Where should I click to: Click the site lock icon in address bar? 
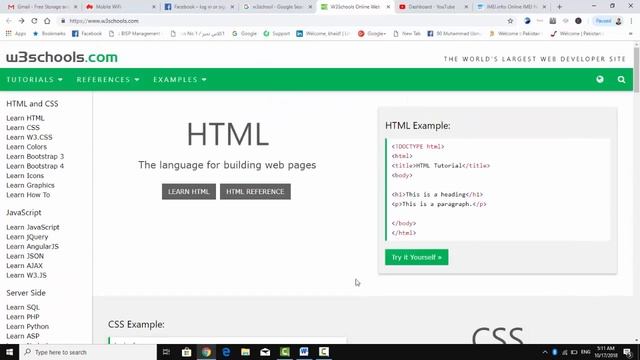(x=63, y=21)
